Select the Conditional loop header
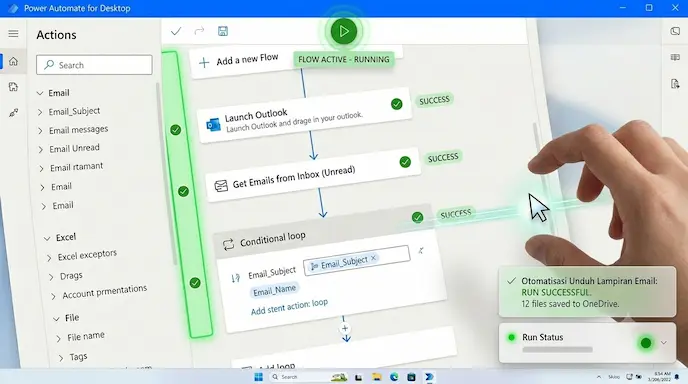This screenshot has width=688, height=384. point(324,232)
